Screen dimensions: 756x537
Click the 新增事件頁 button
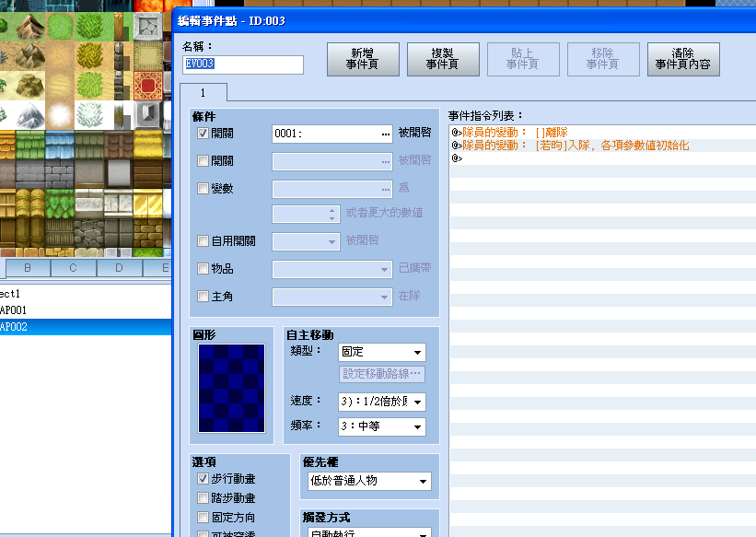click(363, 59)
